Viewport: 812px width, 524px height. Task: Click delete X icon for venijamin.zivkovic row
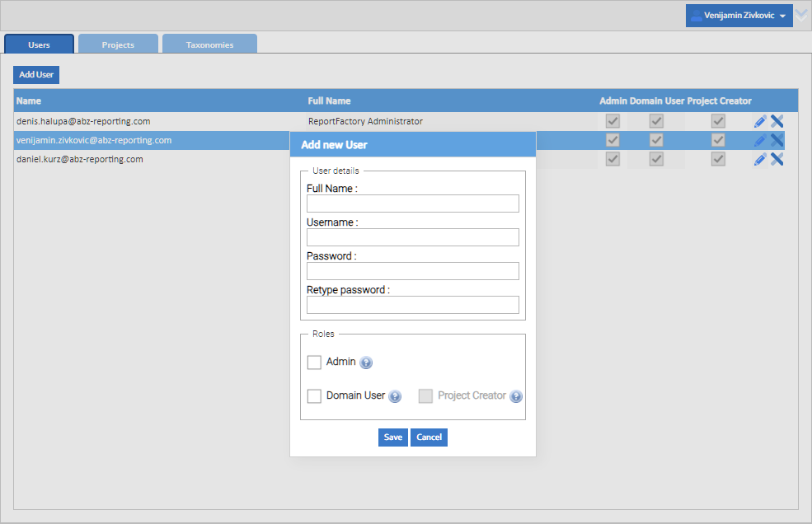[x=777, y=140]
